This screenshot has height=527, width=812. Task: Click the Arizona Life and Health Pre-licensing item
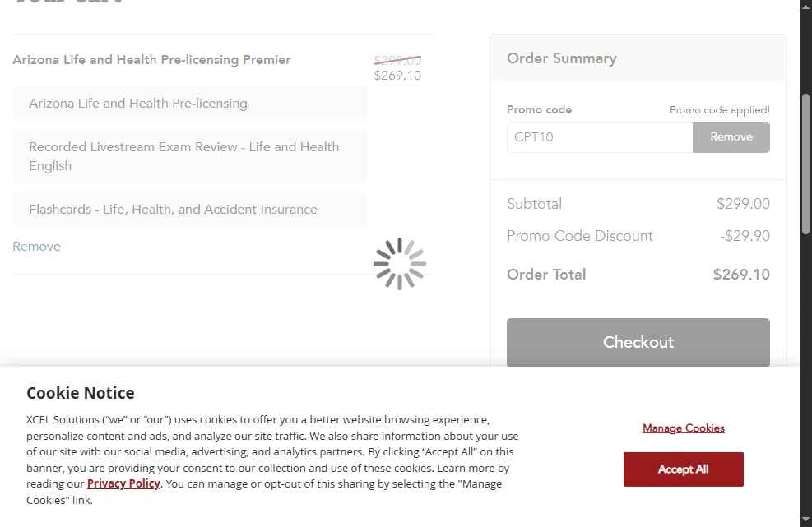(138, 104)
